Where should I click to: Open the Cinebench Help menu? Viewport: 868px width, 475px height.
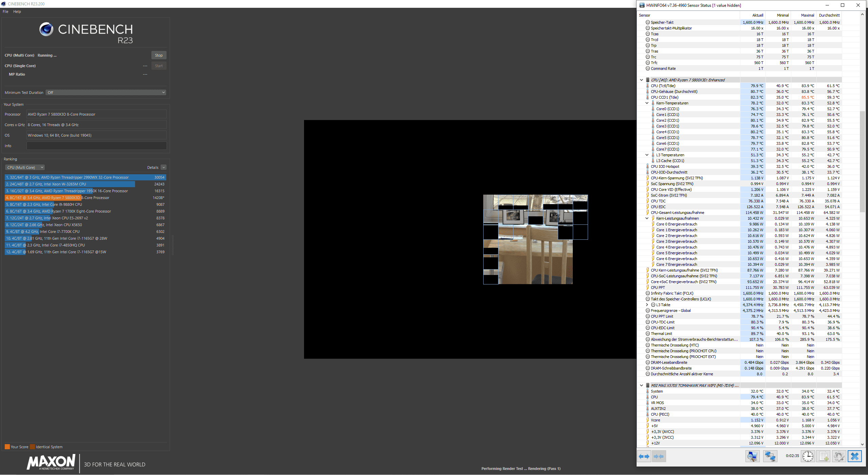tap(17, 12)
